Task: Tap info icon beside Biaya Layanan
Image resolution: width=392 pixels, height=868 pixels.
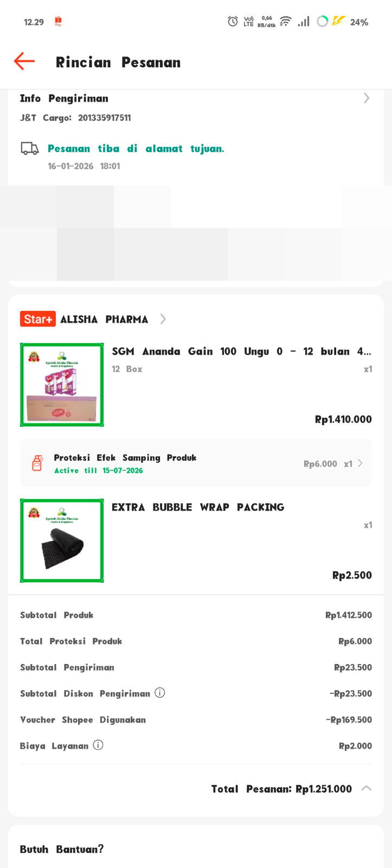Action: click(x=98, y=745)
